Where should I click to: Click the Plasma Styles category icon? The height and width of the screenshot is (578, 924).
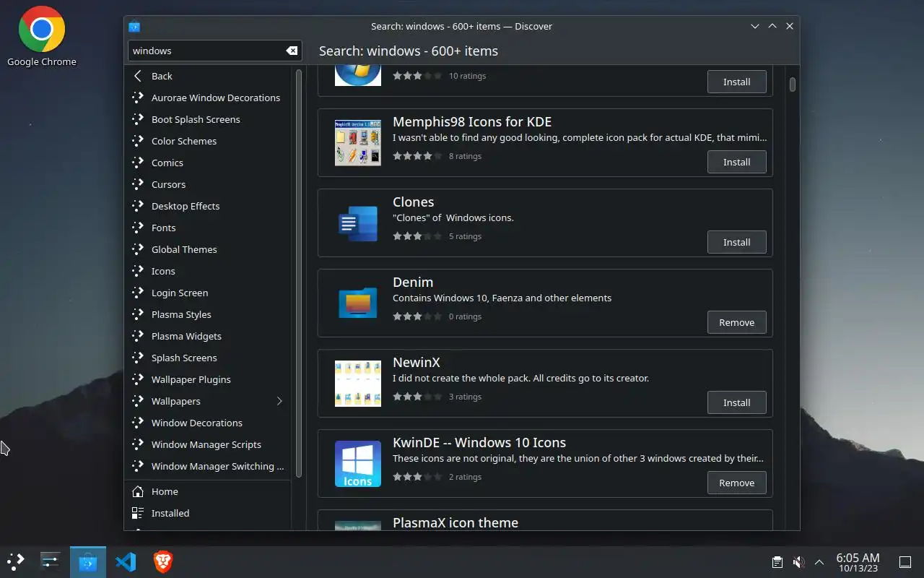138,314
